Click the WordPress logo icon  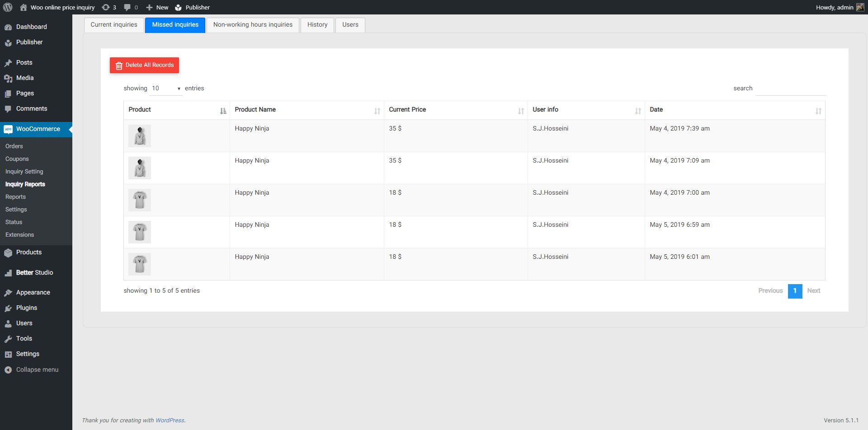click(8, 7)
